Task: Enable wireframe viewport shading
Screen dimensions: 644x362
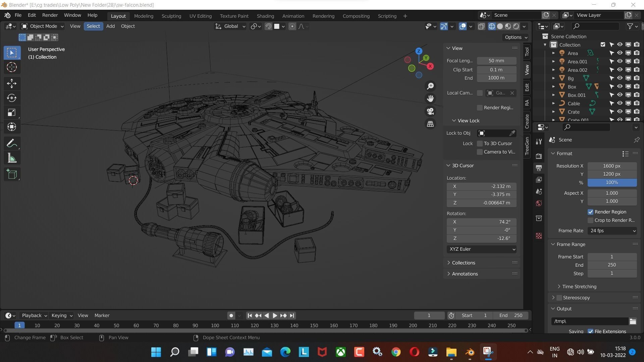Action: [492, 26]
